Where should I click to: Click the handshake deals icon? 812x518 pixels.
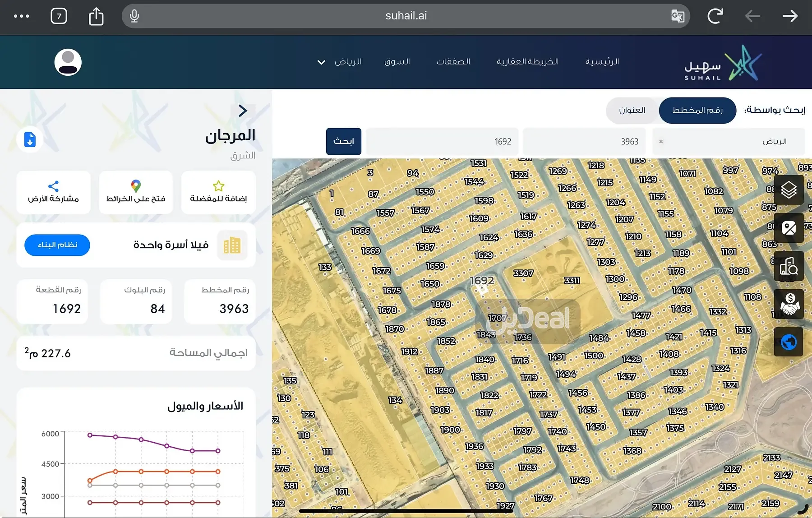click(x=788, y=304)
